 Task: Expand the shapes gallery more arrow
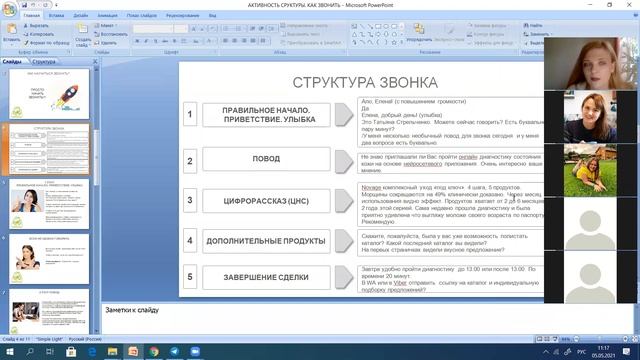click(x=402, y=42)
